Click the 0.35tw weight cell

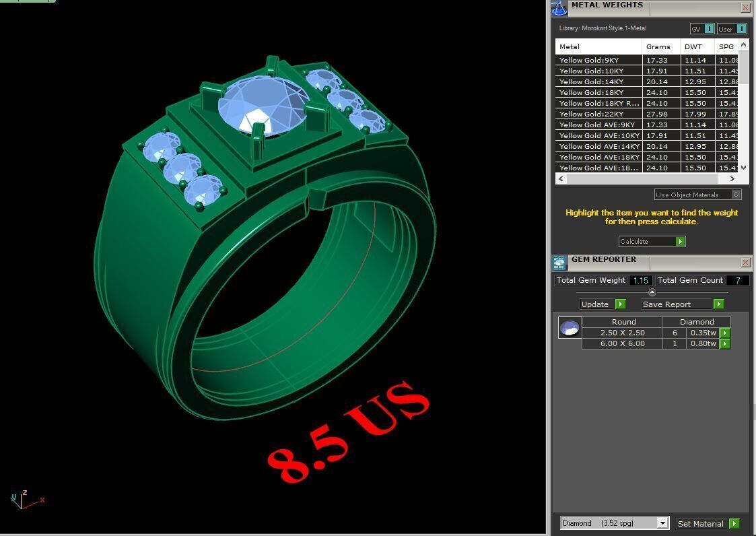tap(703, 333)
